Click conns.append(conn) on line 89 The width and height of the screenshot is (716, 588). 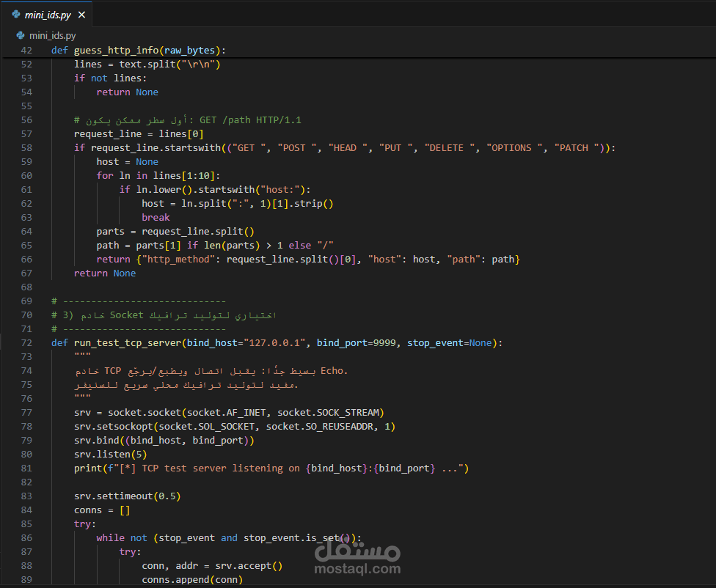192,580
